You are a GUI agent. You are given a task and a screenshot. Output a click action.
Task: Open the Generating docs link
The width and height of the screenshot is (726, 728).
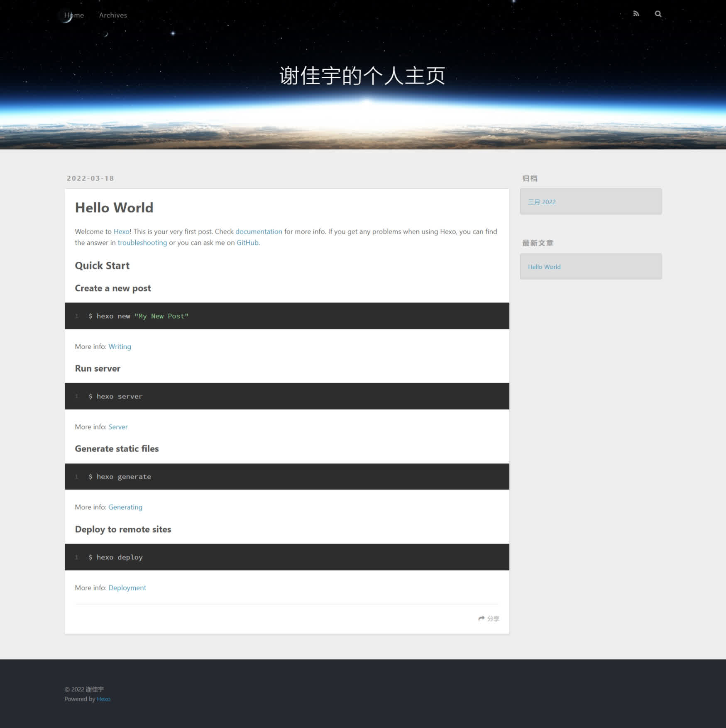(125, 507)
